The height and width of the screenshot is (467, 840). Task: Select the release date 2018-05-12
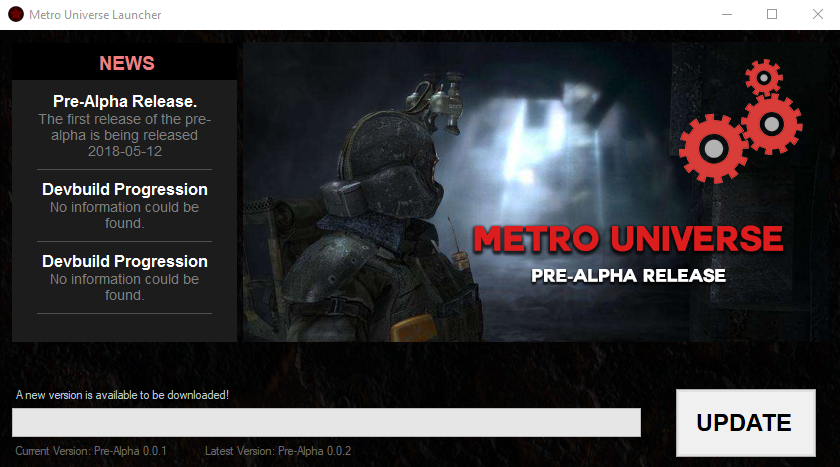tap(125, 152)
